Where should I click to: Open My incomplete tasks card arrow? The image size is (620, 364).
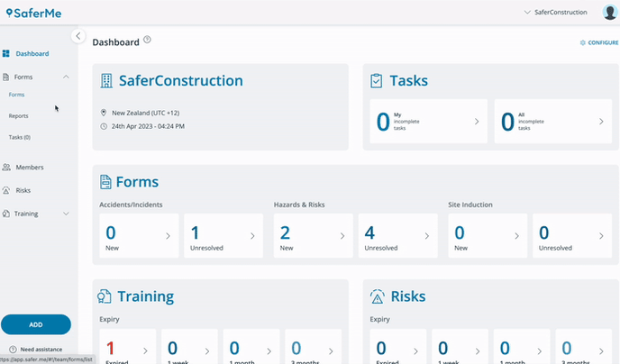click(477, 122)
